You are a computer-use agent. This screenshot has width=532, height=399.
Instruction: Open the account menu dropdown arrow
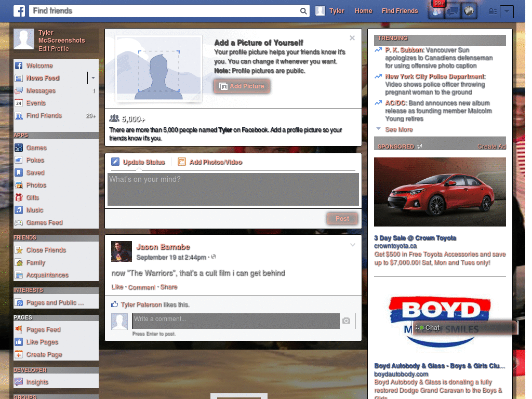tap(507, 11)
